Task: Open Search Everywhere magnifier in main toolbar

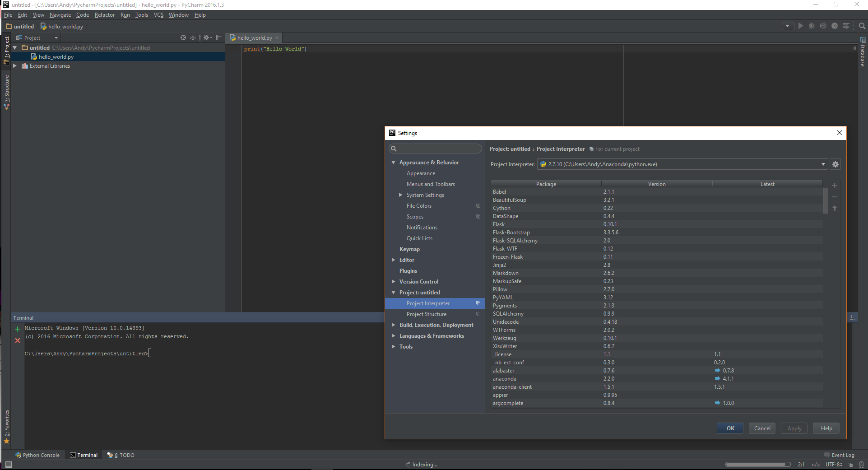Action: [862, 26]
